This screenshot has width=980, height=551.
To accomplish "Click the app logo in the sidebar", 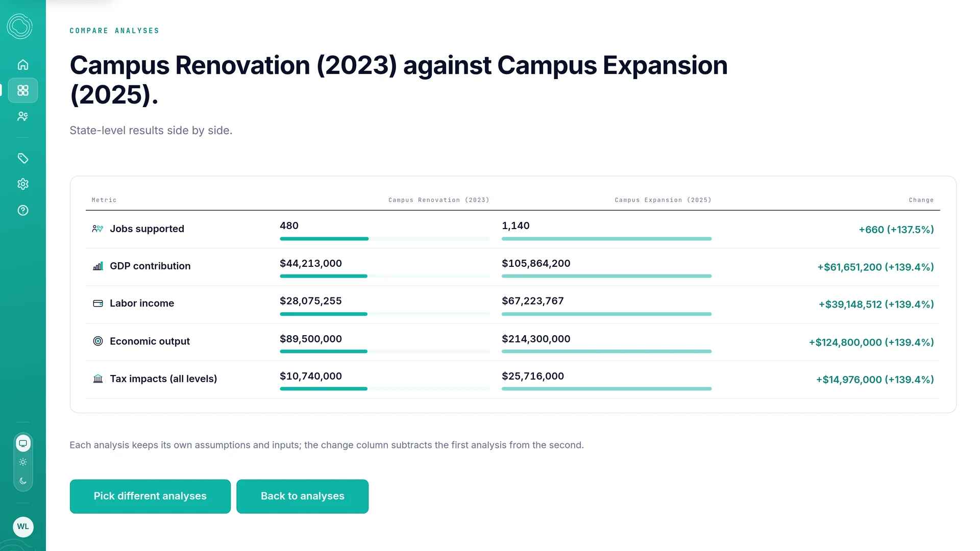I will [x=19, y=26].
